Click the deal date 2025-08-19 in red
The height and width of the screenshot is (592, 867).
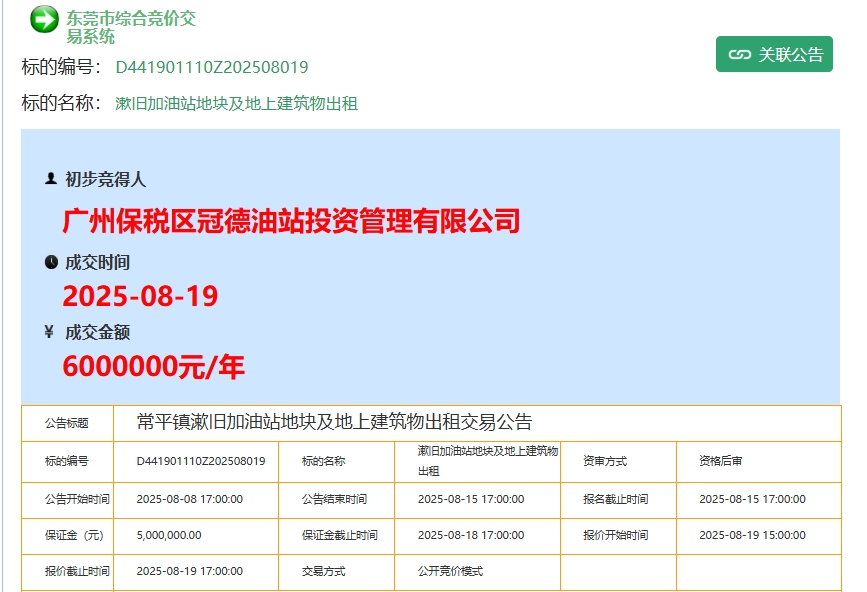coord(140,296)
